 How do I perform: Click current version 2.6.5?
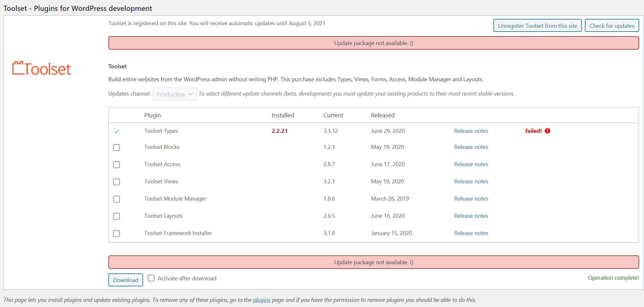[329, 216]
